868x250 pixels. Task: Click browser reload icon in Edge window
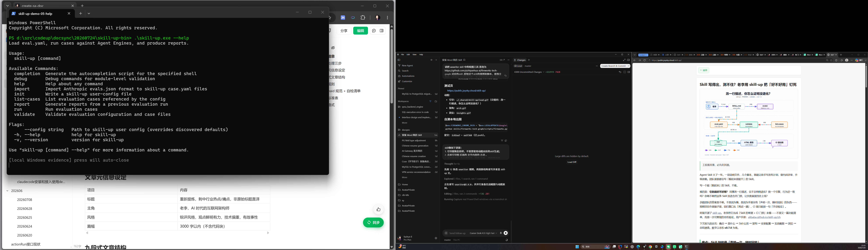point(645,60)
